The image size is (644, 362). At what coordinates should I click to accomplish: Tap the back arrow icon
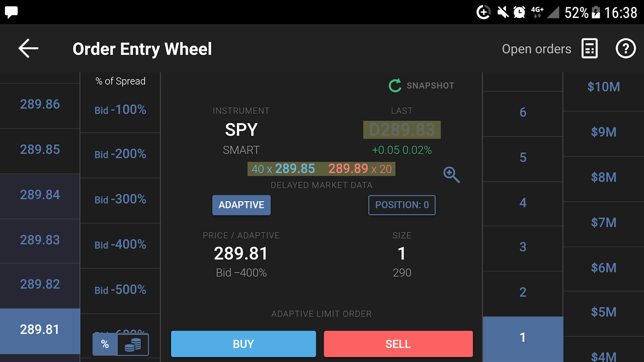click(x=28, y=49)
